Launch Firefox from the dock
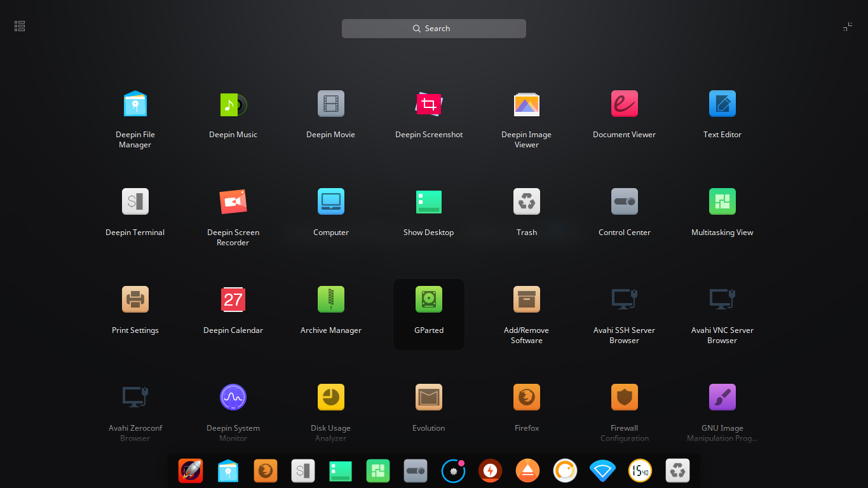Screen dimensions: 868x488 pos(265,471)
